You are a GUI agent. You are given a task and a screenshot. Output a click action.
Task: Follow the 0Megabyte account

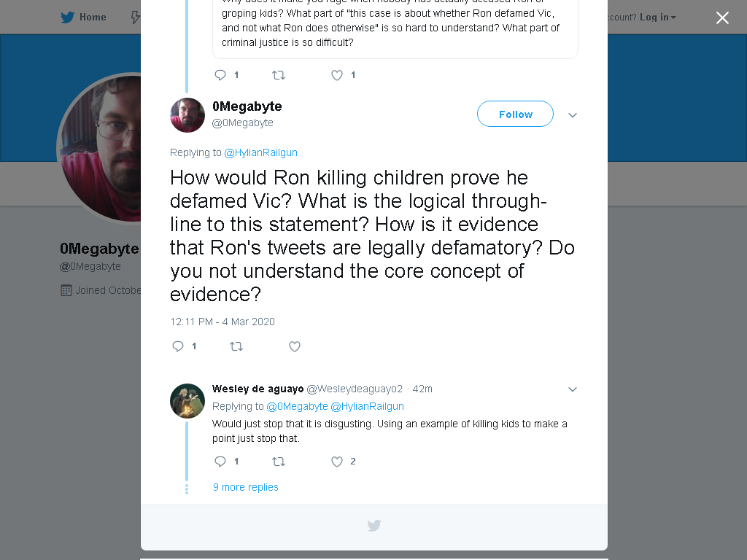(x=515, y=114)
